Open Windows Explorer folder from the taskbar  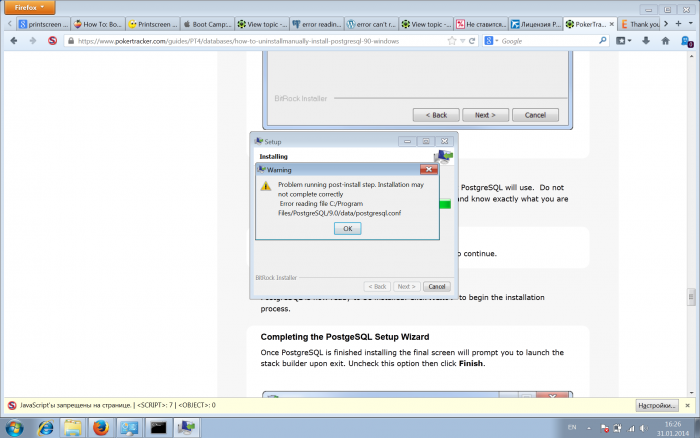click(x=73, y=428)
